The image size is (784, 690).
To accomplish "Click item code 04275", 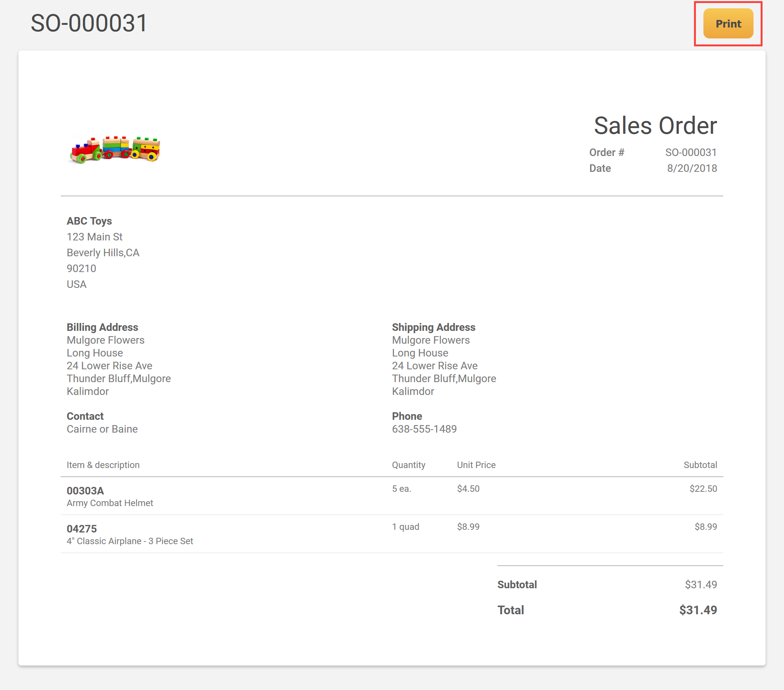I will click(x=82, y=529).
